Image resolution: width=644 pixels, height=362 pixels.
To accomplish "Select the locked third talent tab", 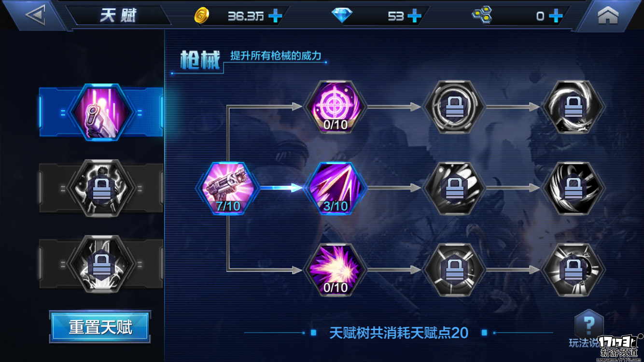I will [101, 264].
